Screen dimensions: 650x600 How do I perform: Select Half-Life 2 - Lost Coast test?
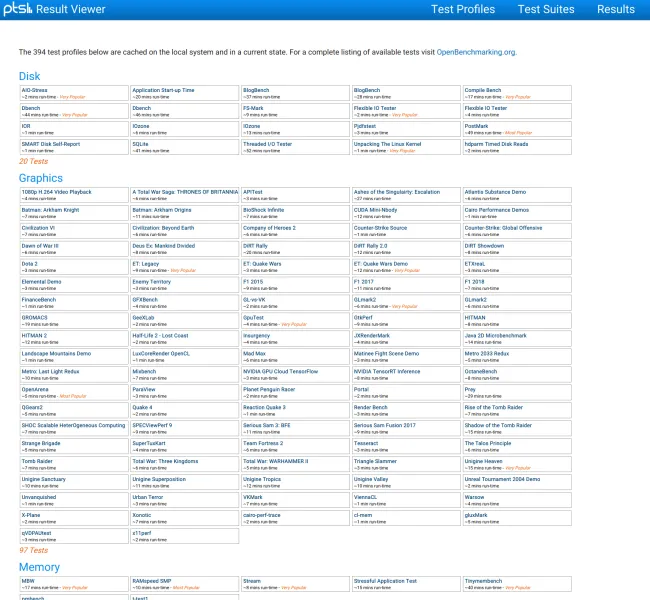pyautogui.click(x=184, y=338)
